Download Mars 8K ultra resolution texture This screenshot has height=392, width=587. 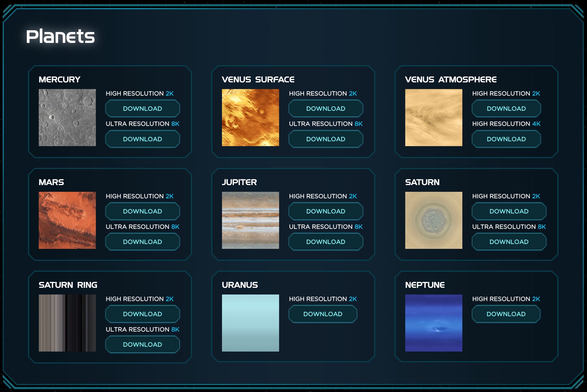tap(142, 242)
